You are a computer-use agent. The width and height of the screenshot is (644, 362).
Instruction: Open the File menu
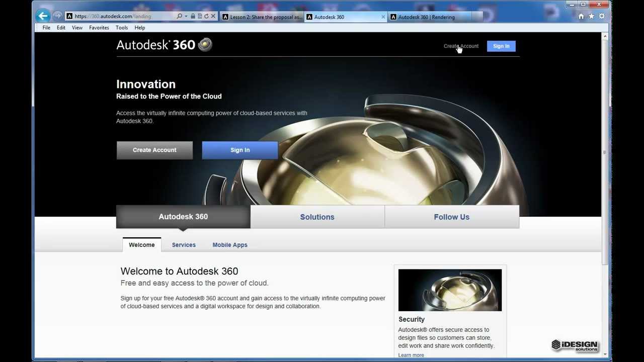(x=46, y=28)
